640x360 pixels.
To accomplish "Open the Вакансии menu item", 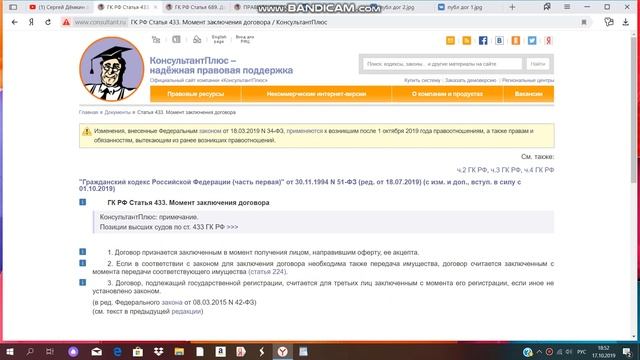I will pyautogui.click(x=529, y=94).
